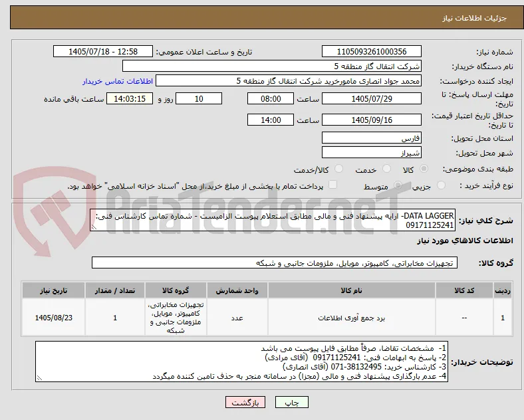
Task: Select the کالا/خدمت radio button
Action: pos(339,169)
